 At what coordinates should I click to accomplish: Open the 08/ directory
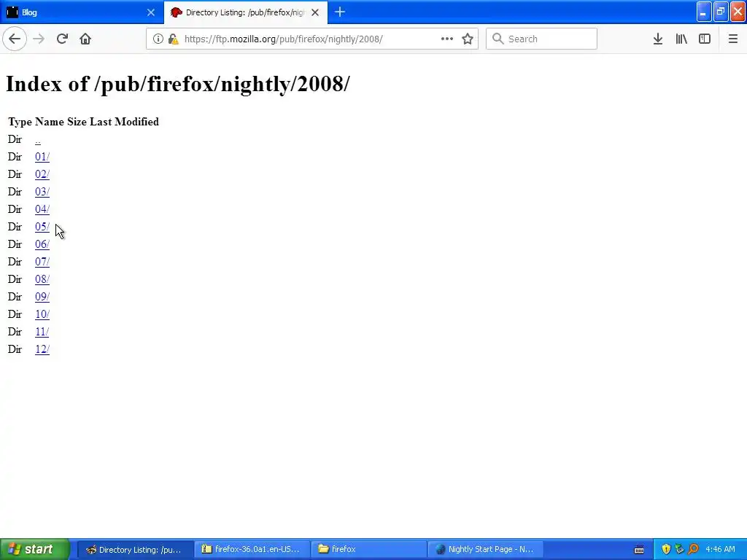pyautogui.click(x=42, y=279)
